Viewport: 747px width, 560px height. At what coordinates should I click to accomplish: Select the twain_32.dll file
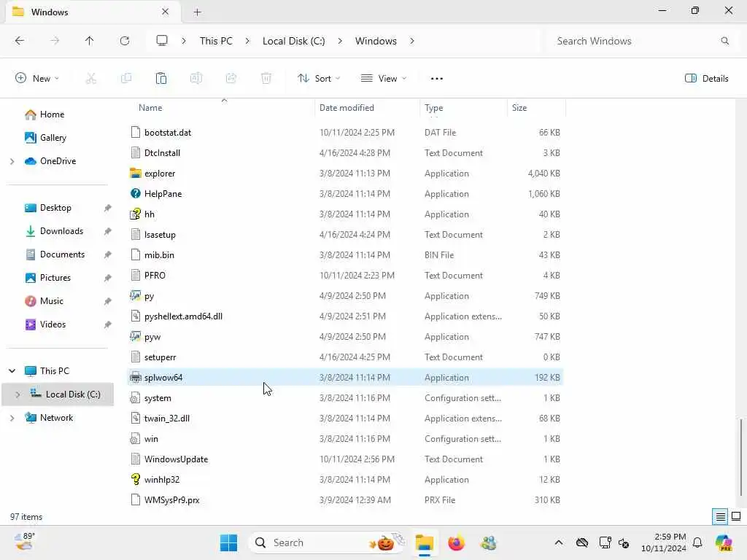[x=345, y=418]
